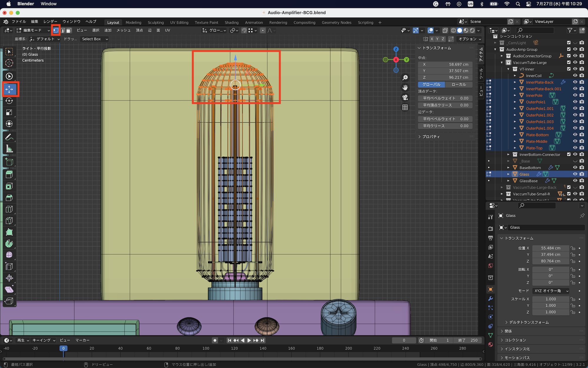588x368 pixels.
Task: Expand the デルタトランスフォーム panel
Action: [529, 322]
